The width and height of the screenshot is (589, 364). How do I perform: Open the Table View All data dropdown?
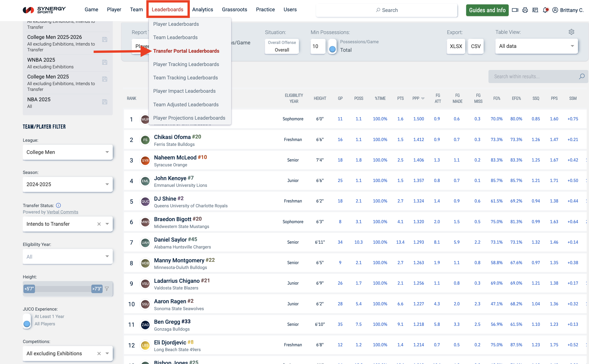coord(536,46)
